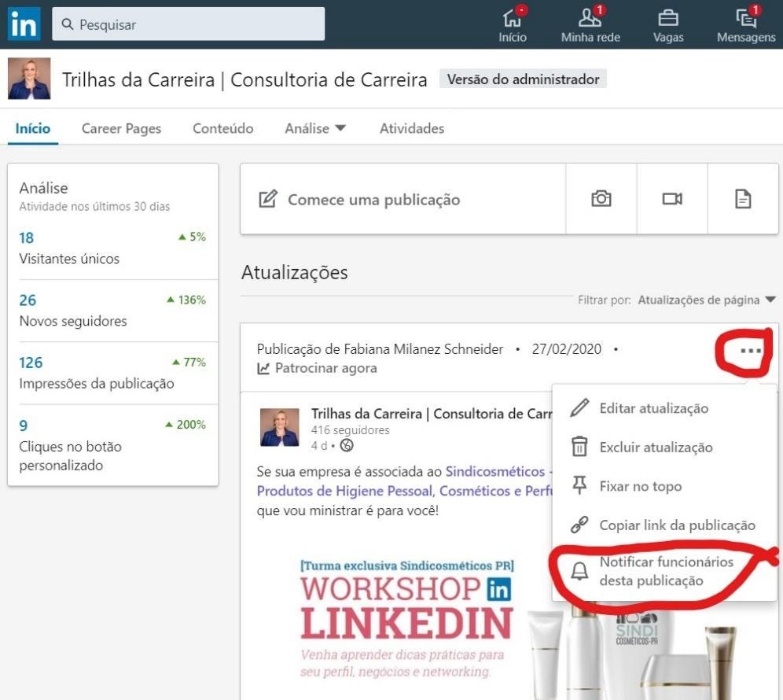783x700 pixels.
Task: Click the pin icon in menu
Action: (x=579, y=485)
